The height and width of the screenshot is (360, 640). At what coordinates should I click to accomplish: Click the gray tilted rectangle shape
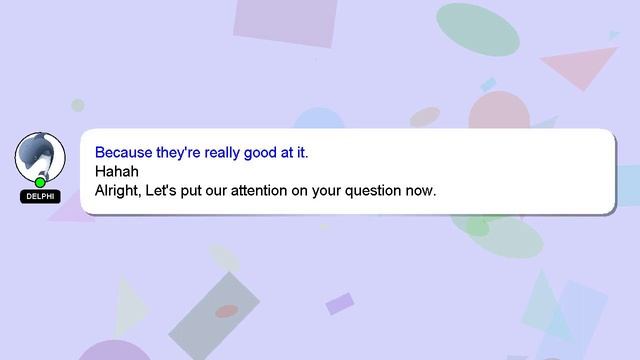click(x=214, y=316)
